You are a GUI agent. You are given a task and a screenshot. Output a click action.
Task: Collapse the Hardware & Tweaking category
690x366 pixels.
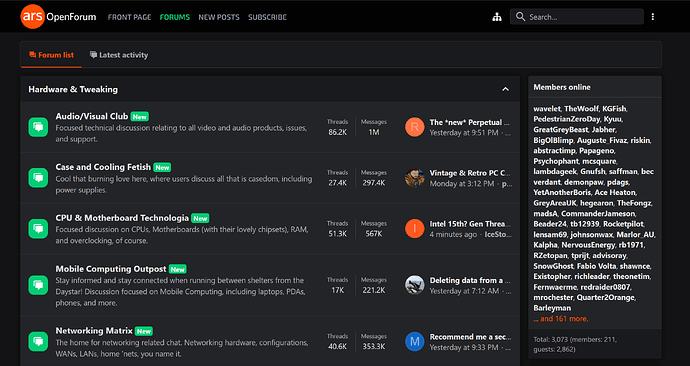(x=505, y=89)
